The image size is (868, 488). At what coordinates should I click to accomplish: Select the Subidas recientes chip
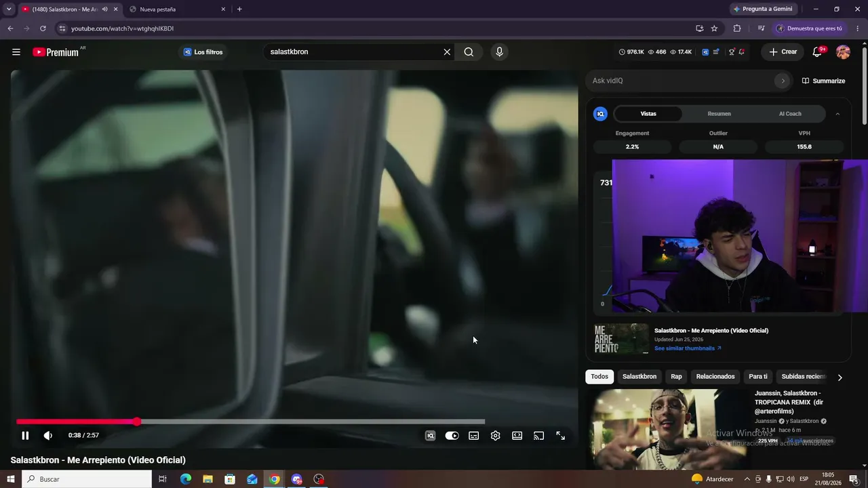coord(804,377)
